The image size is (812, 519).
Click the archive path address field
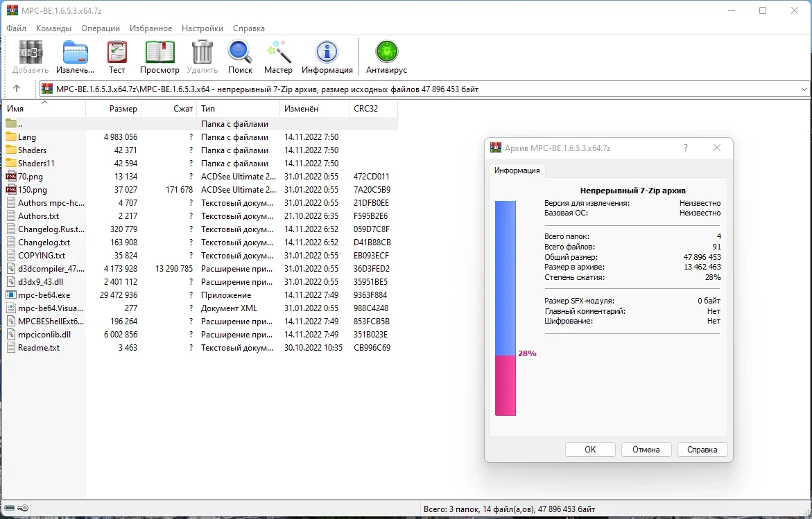(x=424, y=89)
